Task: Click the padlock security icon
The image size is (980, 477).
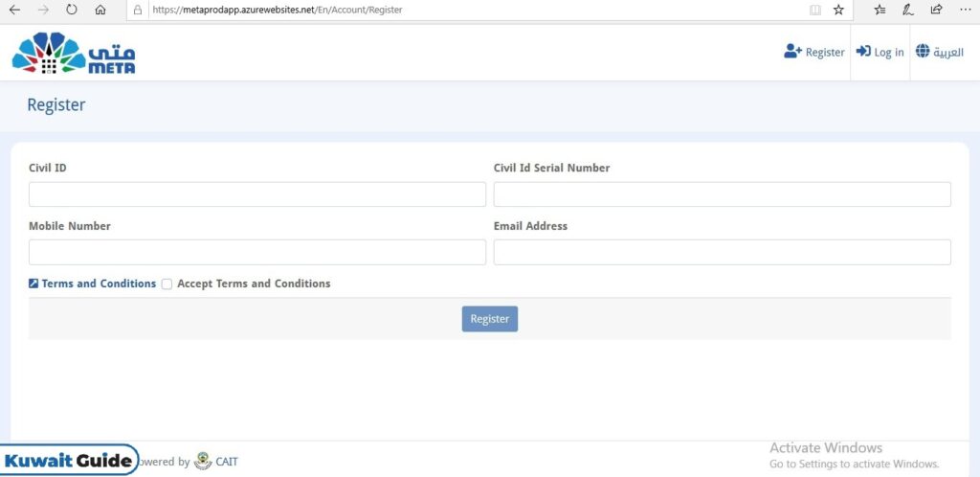Action: (x=138, y=10)
